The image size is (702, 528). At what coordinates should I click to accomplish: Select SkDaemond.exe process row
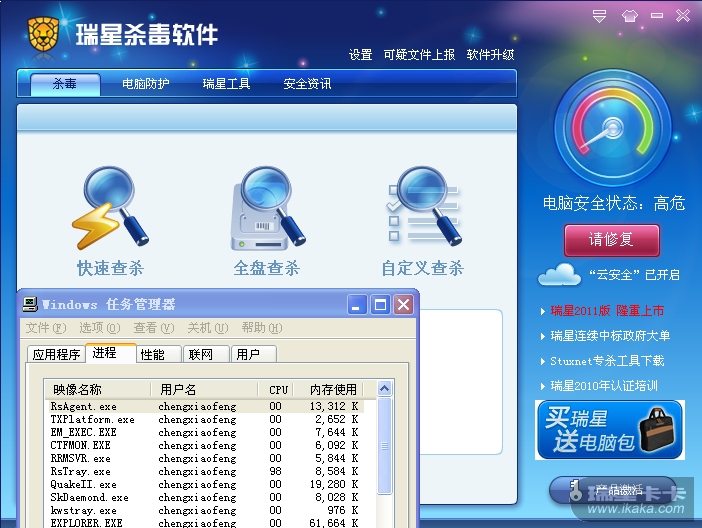[x=206, y=497]
